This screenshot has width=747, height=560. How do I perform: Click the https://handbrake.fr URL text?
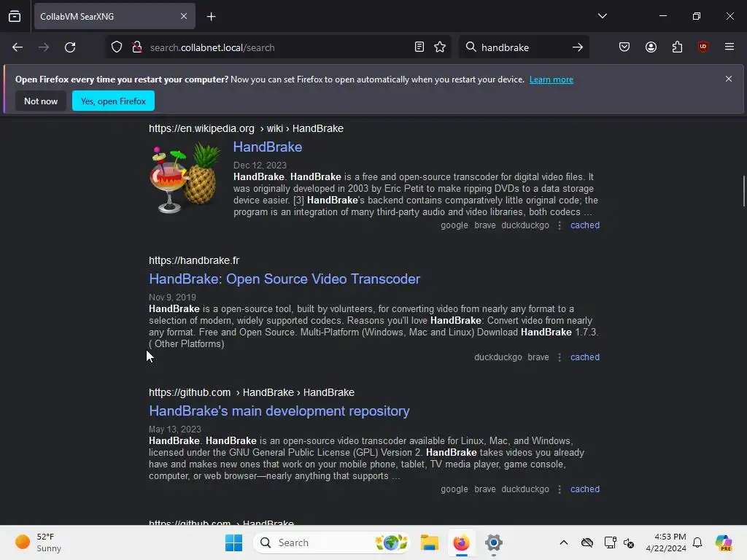click(194, 260)
